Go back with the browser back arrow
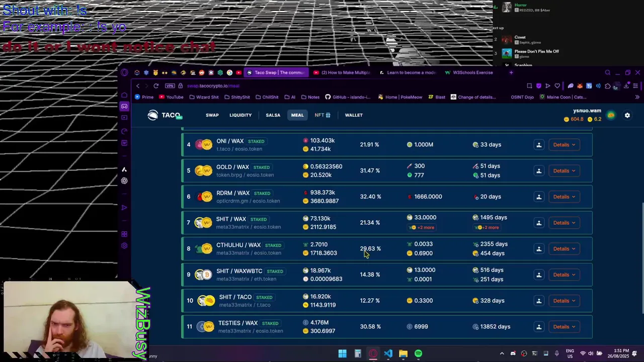This screenshot has height=362, width=644. click(x=138, y=86)
